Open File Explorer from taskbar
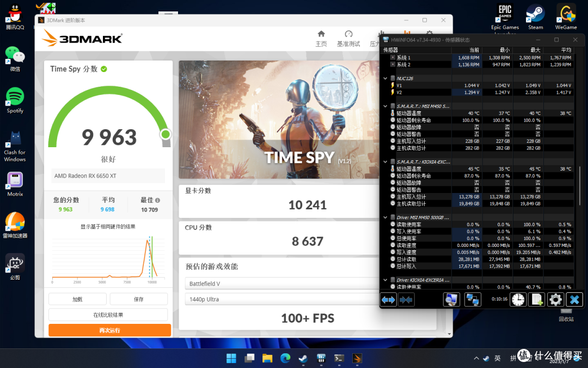The height and width of the screenshot is (368, 588). pyautogui.click(x=267, y=358)
